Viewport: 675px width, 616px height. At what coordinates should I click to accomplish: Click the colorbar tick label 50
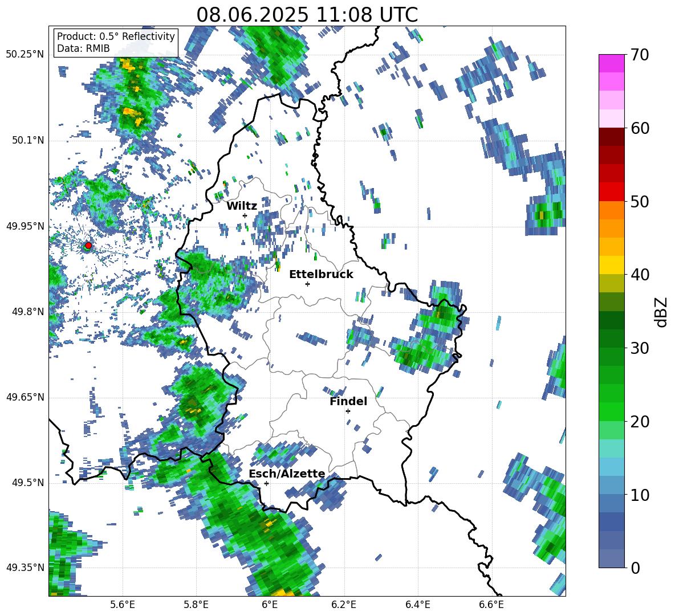pos(640,202)
